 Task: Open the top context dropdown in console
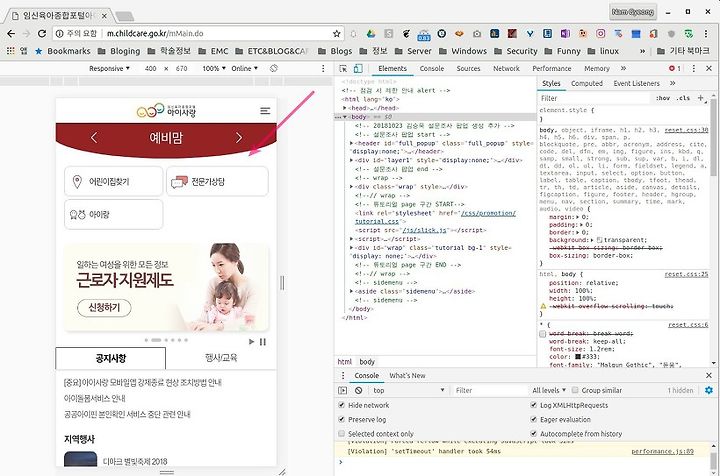(409, 390)
